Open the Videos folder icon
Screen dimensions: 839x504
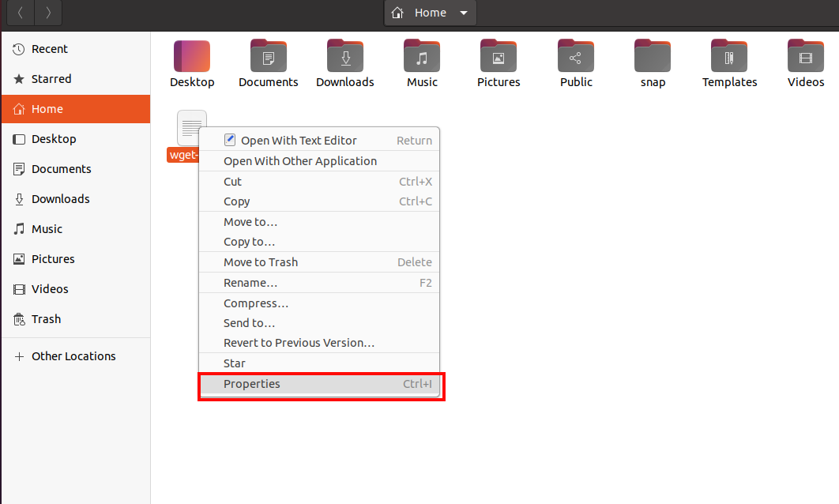805,63
